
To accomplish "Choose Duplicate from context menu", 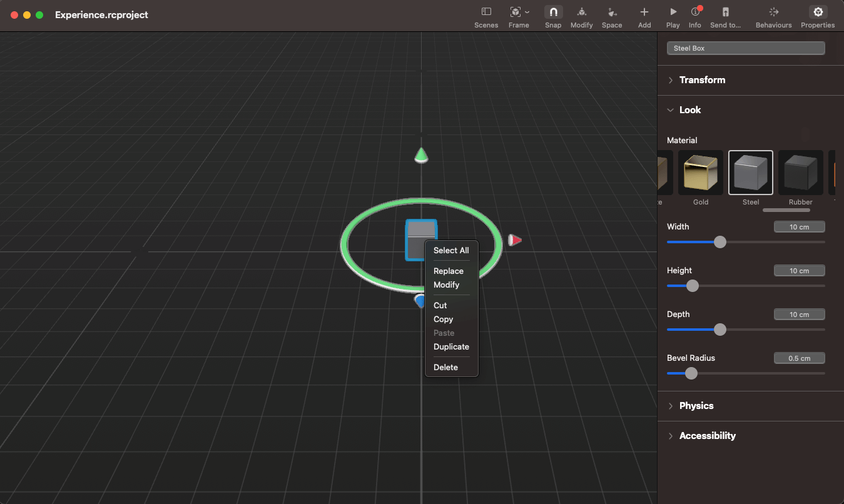I will pos(451,346).
